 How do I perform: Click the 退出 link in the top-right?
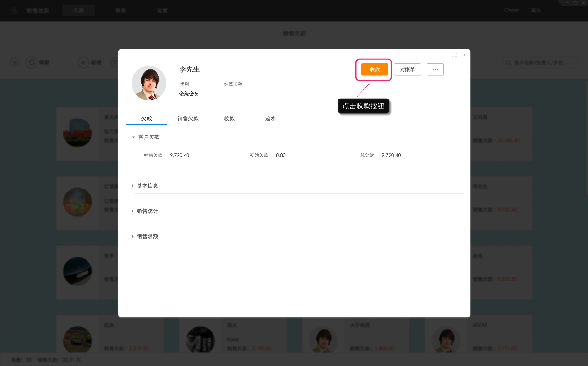click(x=536, y=10)
